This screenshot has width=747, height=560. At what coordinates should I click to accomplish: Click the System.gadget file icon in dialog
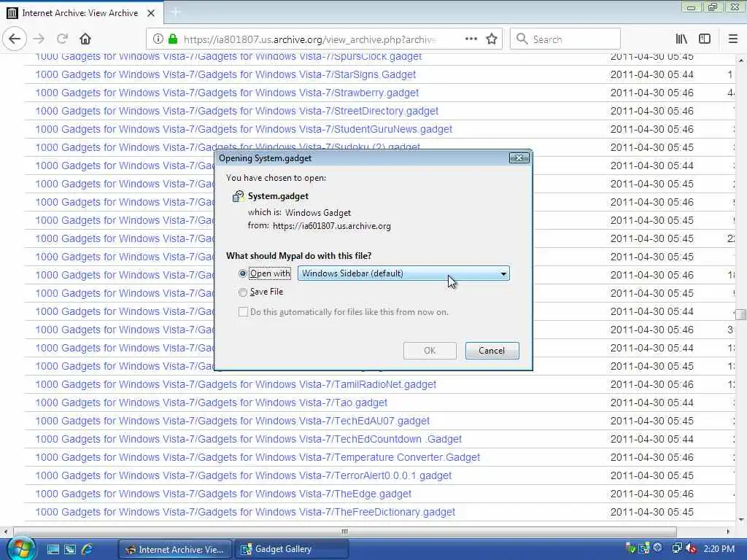[x=238, y=196]
